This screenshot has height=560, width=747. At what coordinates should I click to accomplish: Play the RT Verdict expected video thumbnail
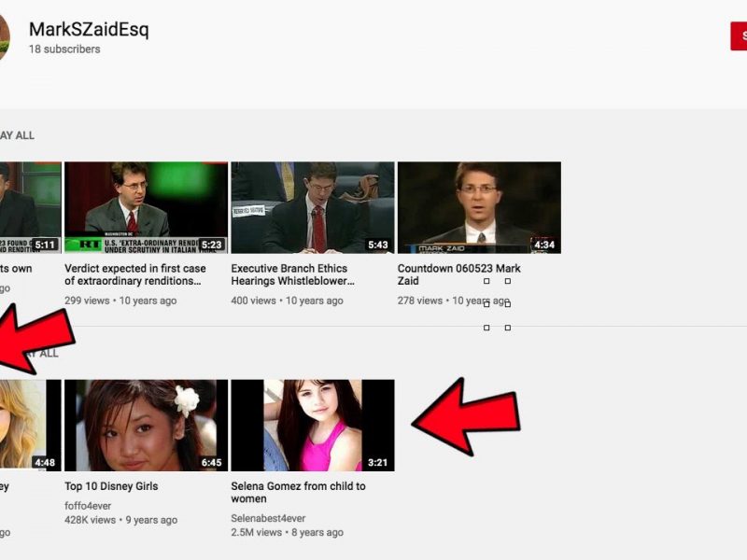[x=146, y=207]
